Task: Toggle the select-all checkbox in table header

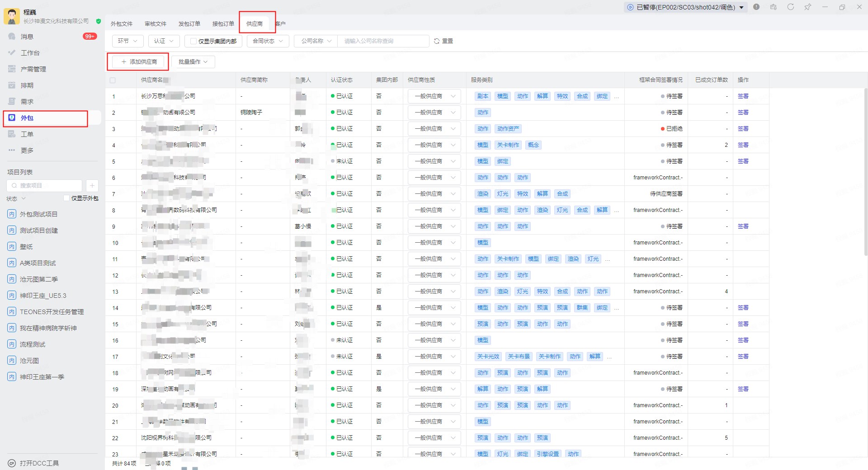Action: [x=113, y=80]
